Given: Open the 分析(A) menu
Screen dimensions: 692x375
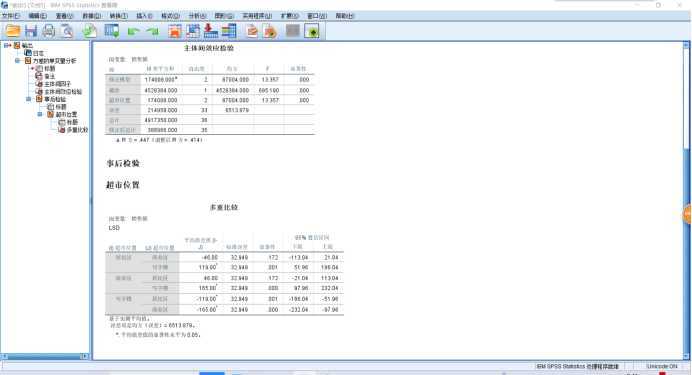Looking at the screenshot, I should pyautogui.click(x=197, y=16).
